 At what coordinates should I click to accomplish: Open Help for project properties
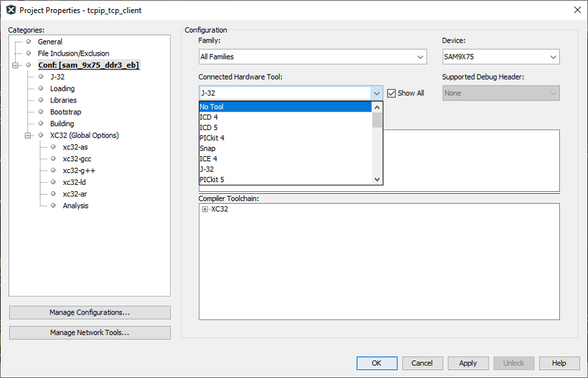coord(559,363)
